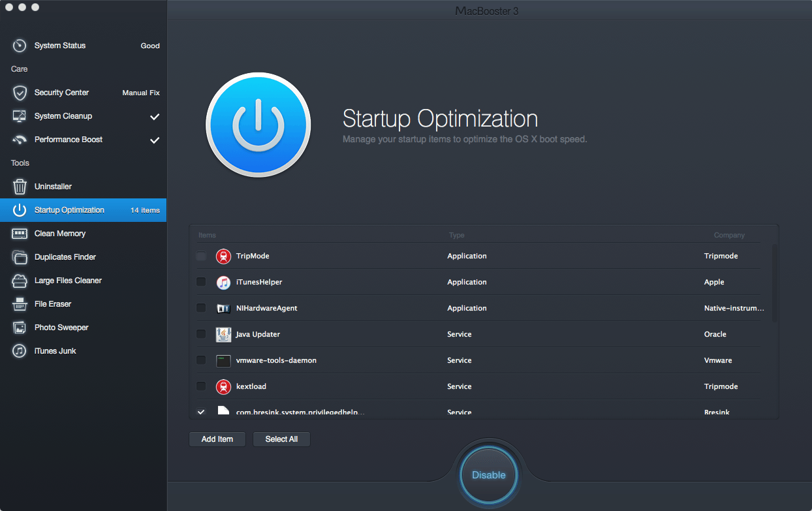Click the iTunesHelper music icon
The height and width of the screenshot is (511, 812).
click(224, 282)
